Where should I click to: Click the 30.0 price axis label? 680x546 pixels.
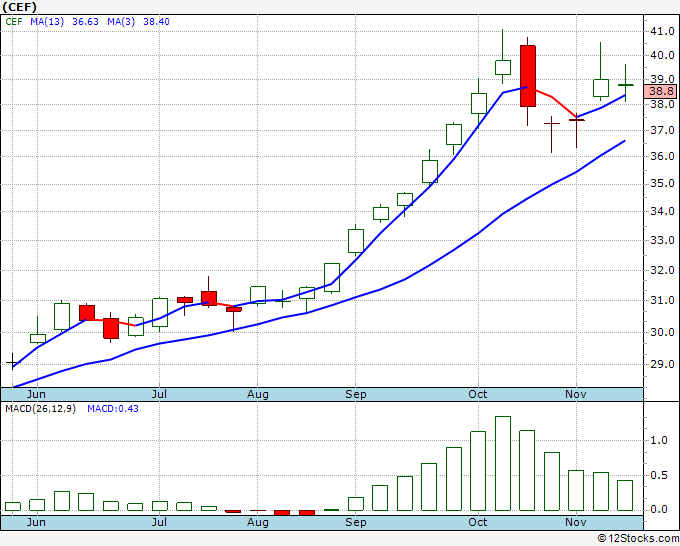tap(662, 332)
